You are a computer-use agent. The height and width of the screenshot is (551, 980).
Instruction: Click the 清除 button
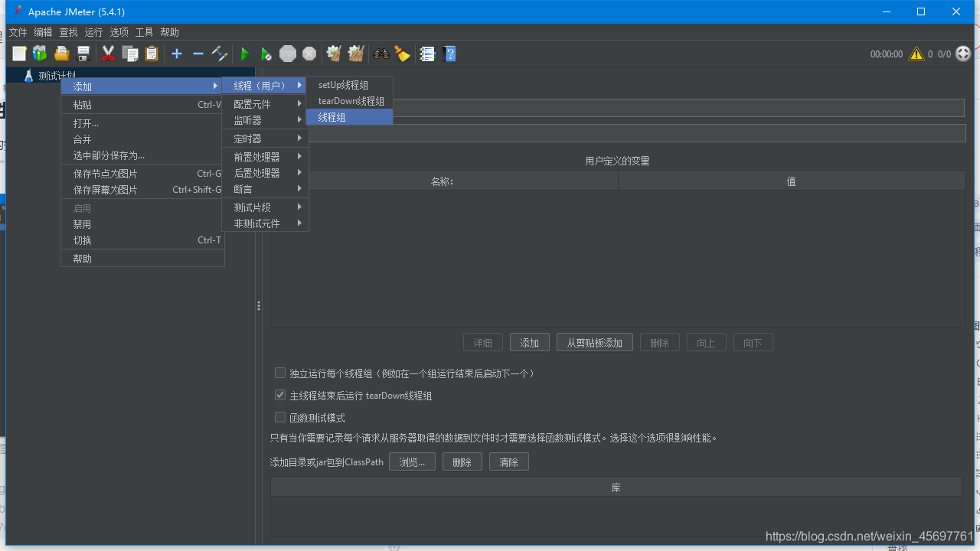point(509,462)
